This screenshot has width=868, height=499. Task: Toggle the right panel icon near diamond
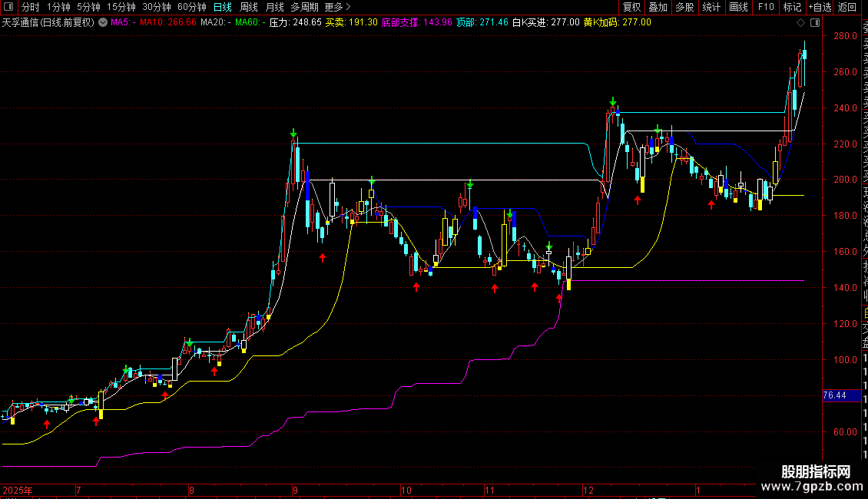[x=815, y=23]
